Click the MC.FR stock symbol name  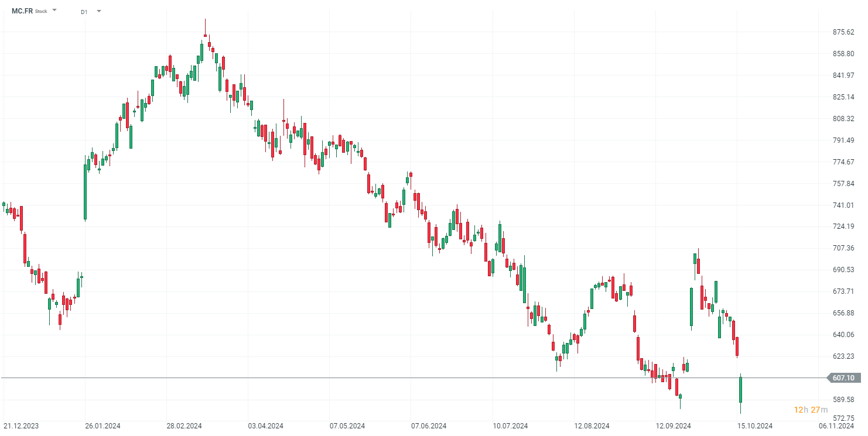coord(22,11)
